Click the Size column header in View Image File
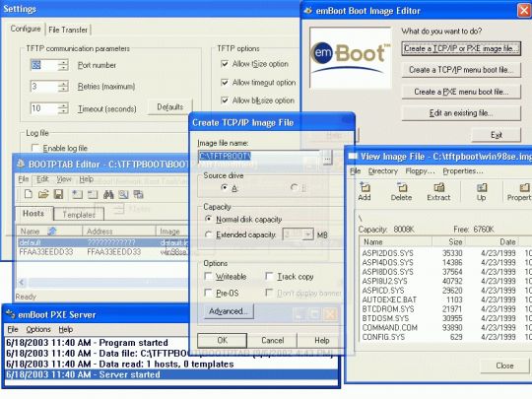Screen dimensions: 532x399 coord(448,242)
